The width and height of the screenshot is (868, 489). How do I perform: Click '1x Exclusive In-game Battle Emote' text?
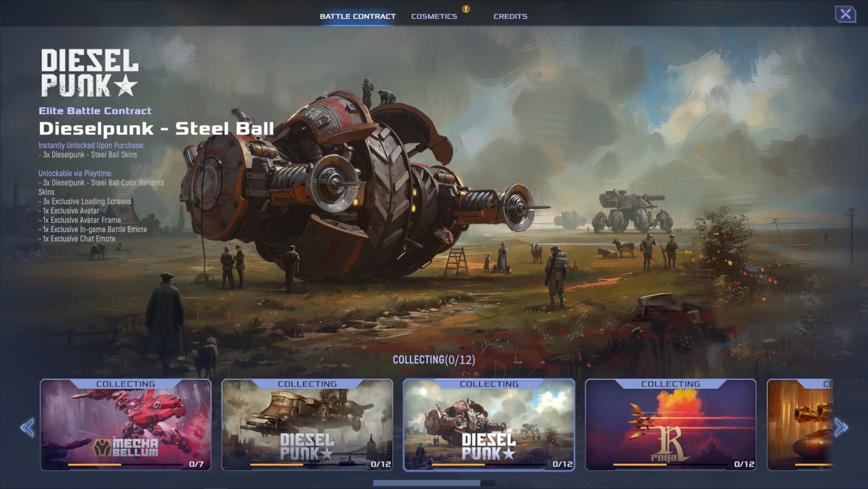[x=93, y=230]
